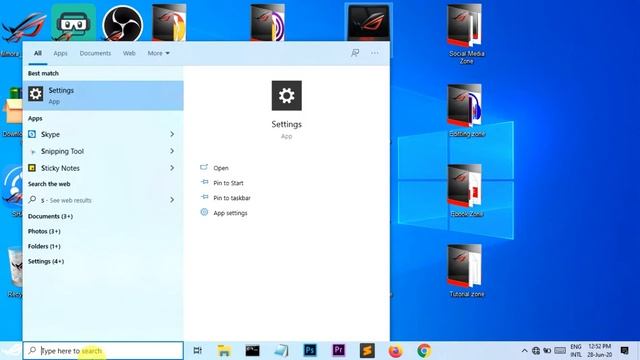
Task: Switch to the Web search tab
Action: pos(129,53)
